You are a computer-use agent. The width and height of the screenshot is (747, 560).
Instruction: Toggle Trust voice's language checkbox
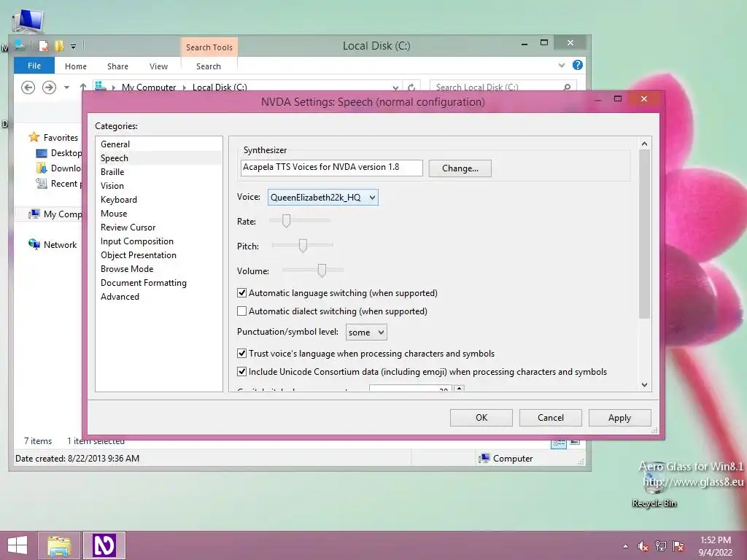[242, 354]
